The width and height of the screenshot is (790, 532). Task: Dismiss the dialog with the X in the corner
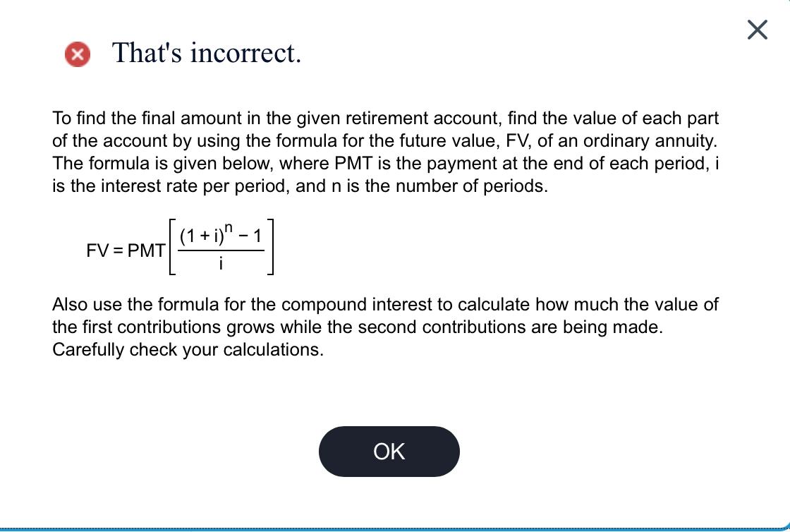tap(756, 30)
